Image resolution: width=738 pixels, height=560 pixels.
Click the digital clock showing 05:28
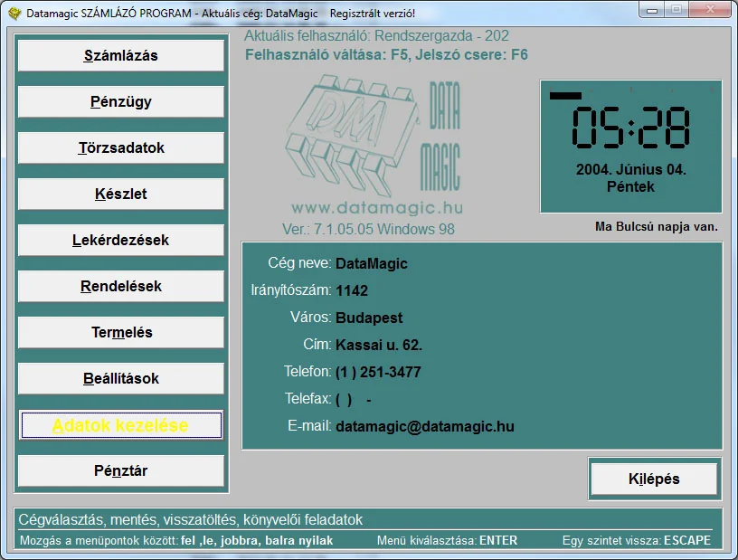click(x=630, y=128)
